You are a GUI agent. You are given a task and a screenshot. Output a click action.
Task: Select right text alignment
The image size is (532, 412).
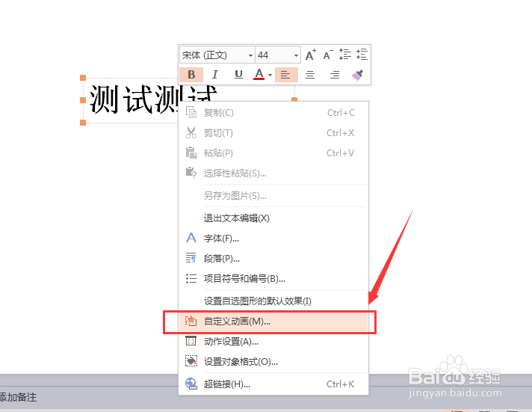335,74
